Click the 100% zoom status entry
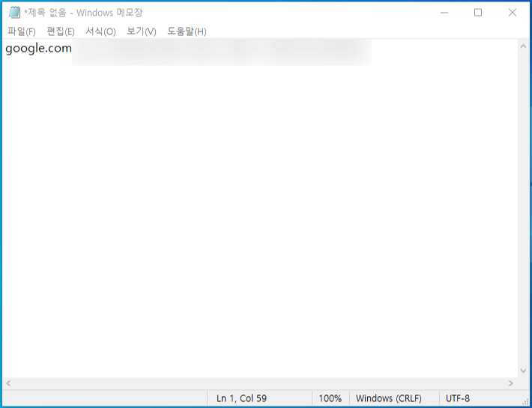The image size is (532, 408). point(330,398)
